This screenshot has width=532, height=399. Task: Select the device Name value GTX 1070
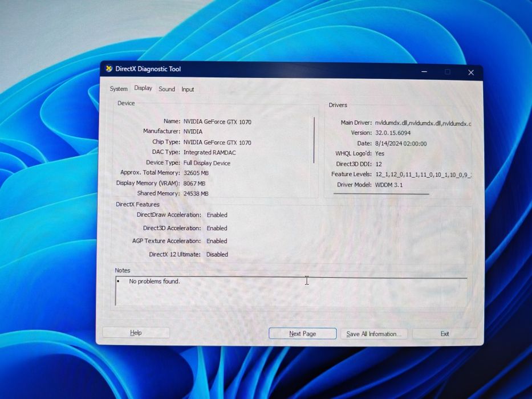[217, 122]
